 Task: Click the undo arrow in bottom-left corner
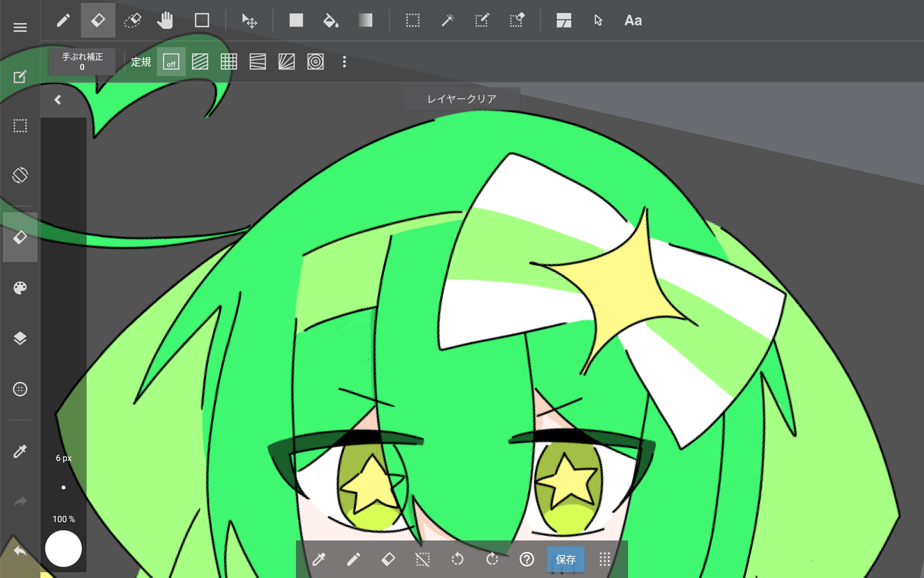tap(20, 551)
